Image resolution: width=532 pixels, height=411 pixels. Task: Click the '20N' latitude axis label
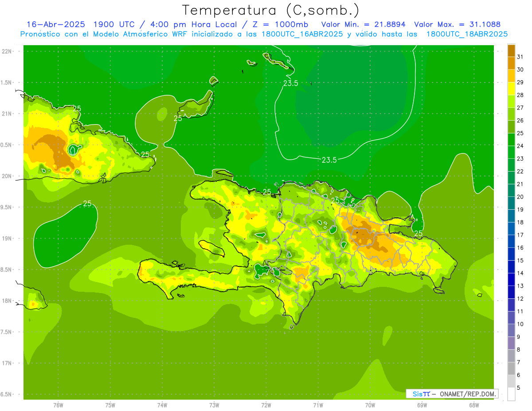click(8, 176)
